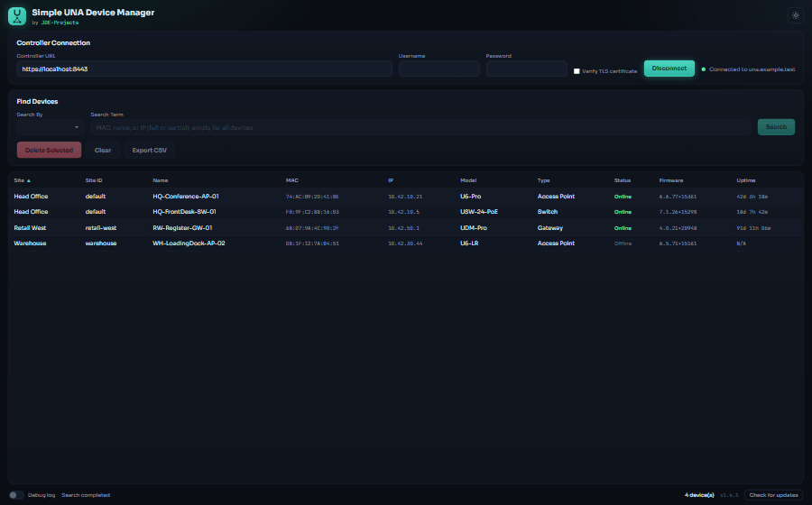Open the Search By dropdown

51,127
